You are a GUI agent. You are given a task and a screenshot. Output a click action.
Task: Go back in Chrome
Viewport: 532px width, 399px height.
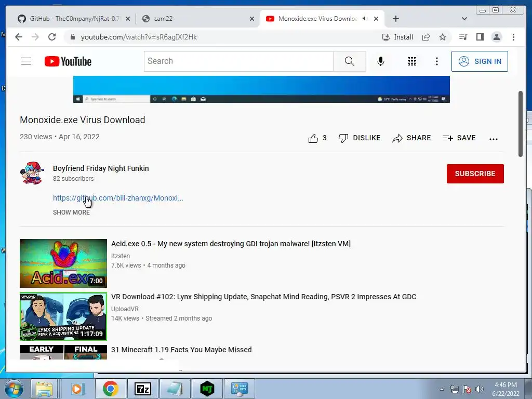(19, 37)
